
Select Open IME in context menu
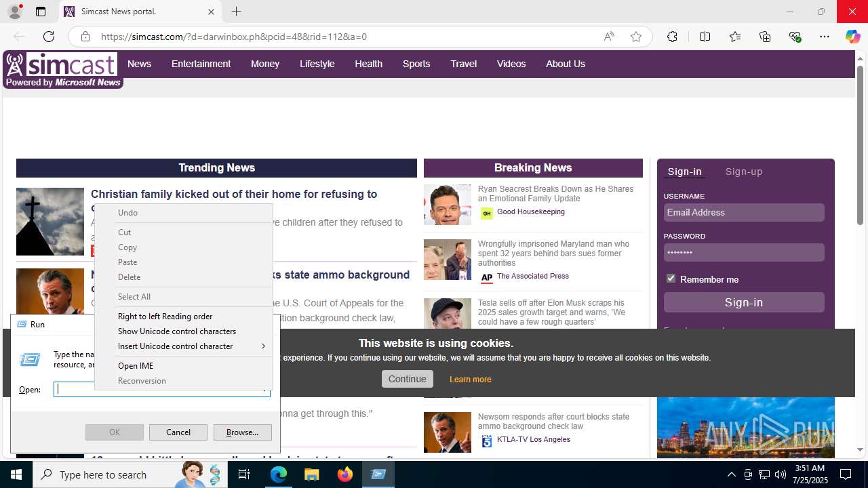183,366
